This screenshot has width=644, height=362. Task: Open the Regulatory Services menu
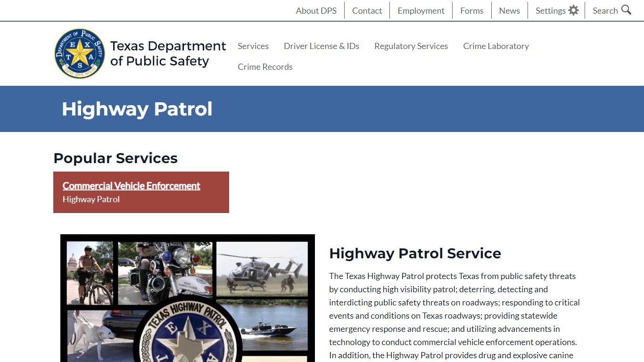411,46
